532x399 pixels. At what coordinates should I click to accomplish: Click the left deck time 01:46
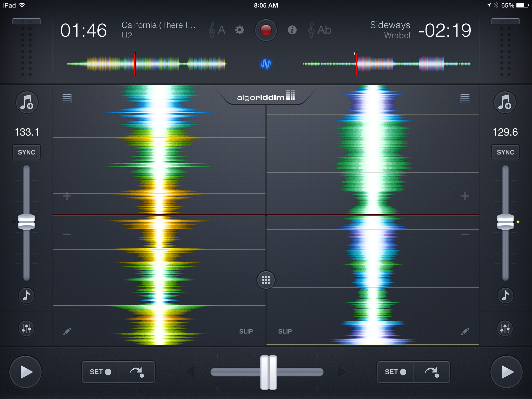(83, 30)
